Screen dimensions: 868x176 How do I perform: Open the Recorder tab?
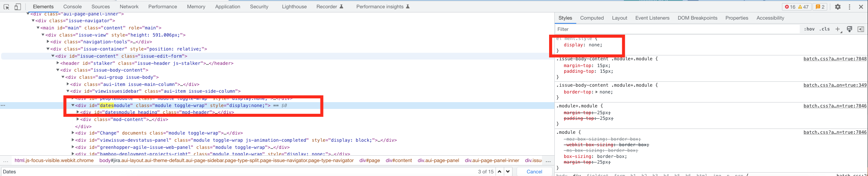pos(330,7)
